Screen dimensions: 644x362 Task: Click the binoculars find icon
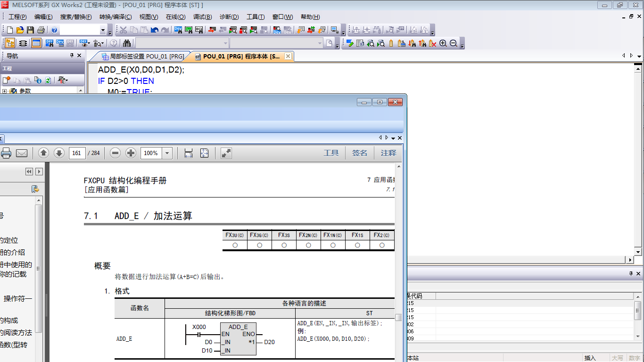click(127, 43)
